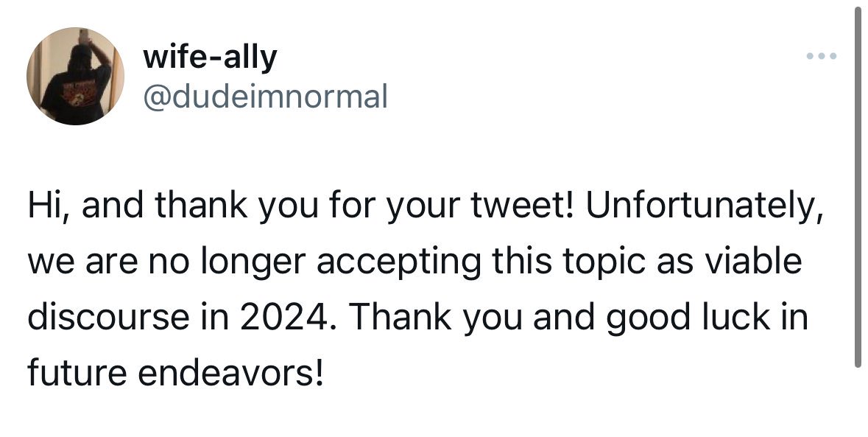The width and height of the screenshot is (868, 437).
Task: Click the word "thank" in the first line
Action: click(201, 206)
